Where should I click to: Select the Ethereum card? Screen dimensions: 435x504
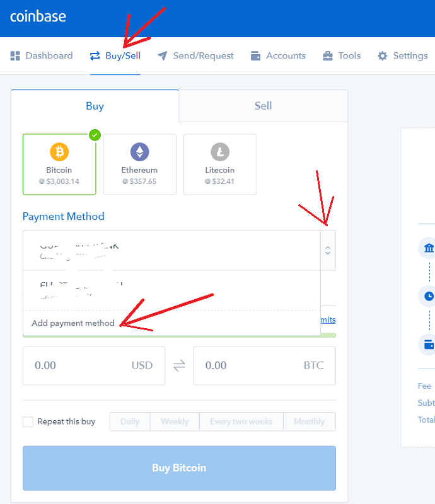click(139, 164)
